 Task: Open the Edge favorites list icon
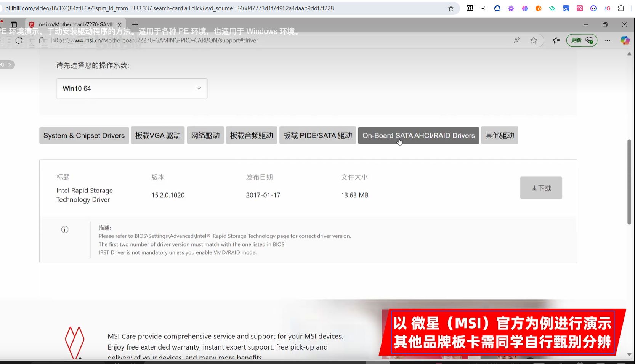point(556,40)
